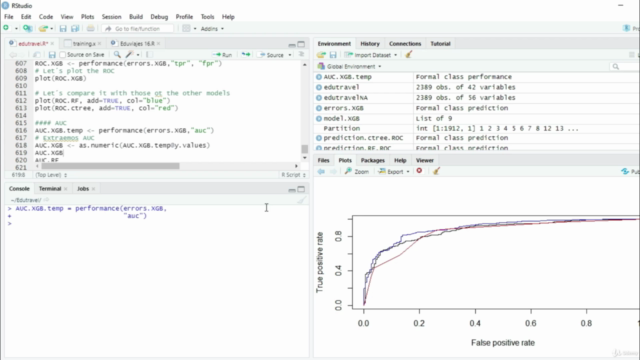640x360 pixels.
Task: Run the current line with Run
Action: tap(222, 55)
